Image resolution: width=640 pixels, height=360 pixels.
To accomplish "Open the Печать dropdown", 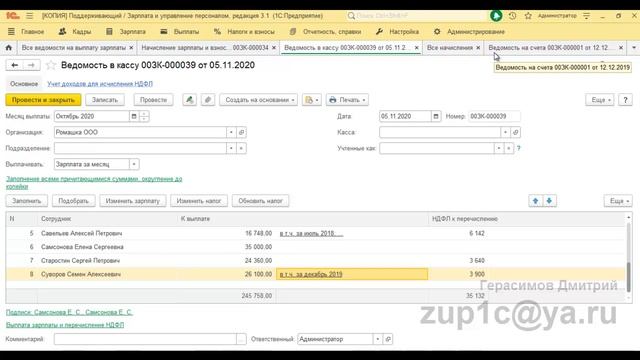I will click(347, 100).
